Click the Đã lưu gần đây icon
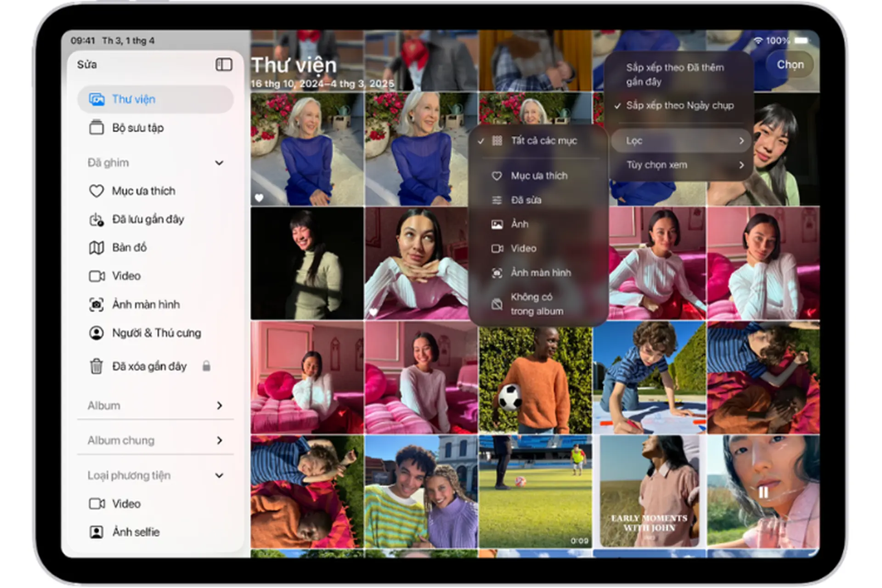This screenshot has height=588, width=882. point(96,220)
